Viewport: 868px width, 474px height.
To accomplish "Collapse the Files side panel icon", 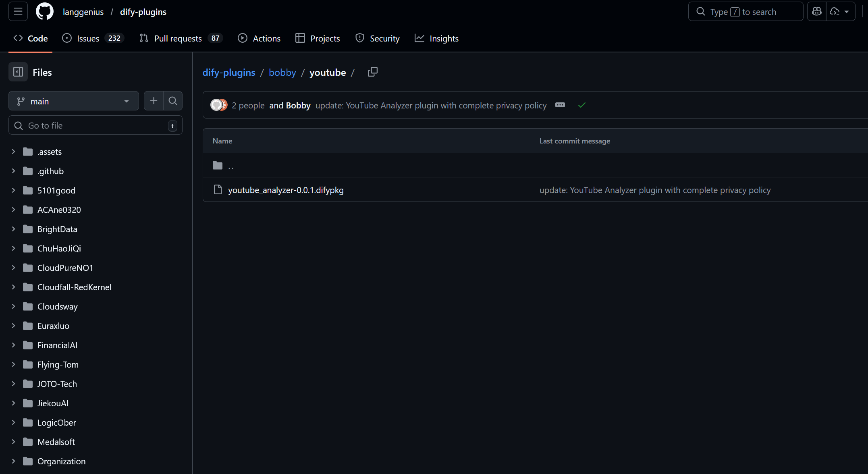I will coord(18,72).
